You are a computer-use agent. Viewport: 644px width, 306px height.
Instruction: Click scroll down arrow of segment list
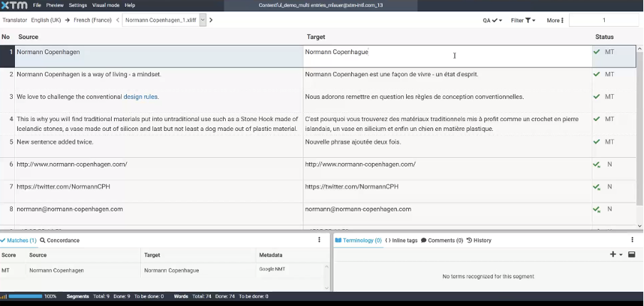coord(640,226)
